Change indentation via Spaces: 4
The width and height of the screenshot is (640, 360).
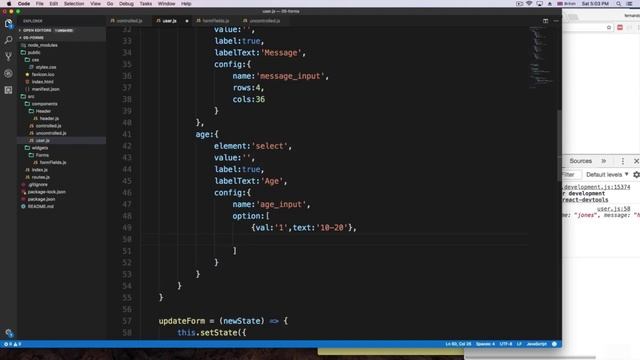485,344
